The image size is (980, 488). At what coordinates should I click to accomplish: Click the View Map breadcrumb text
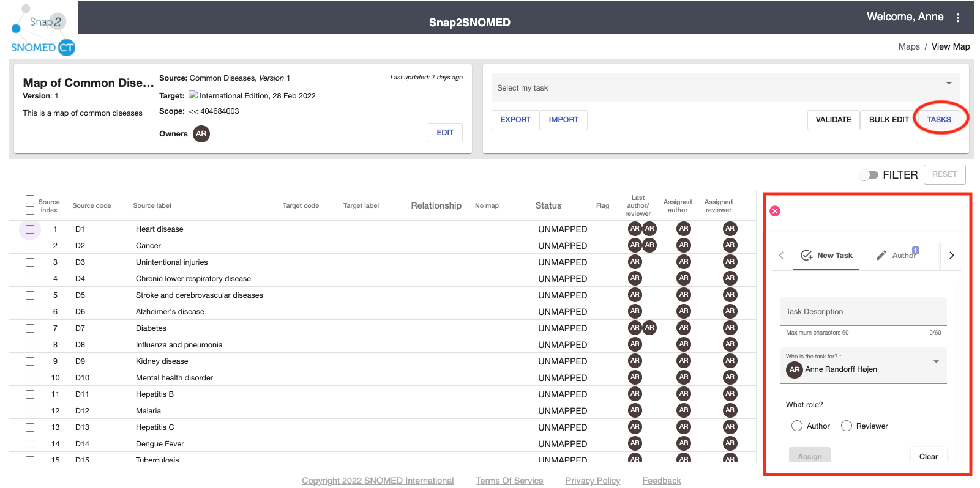tap(951, 46)
